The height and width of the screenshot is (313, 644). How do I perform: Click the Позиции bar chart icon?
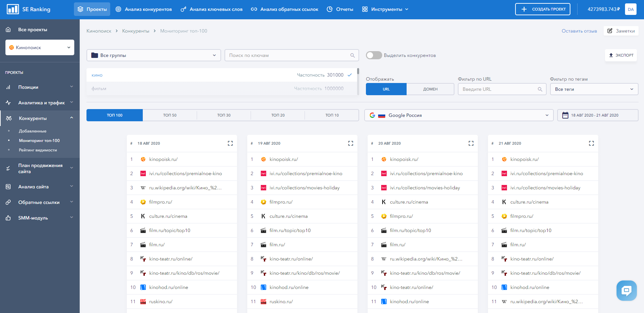8,87
